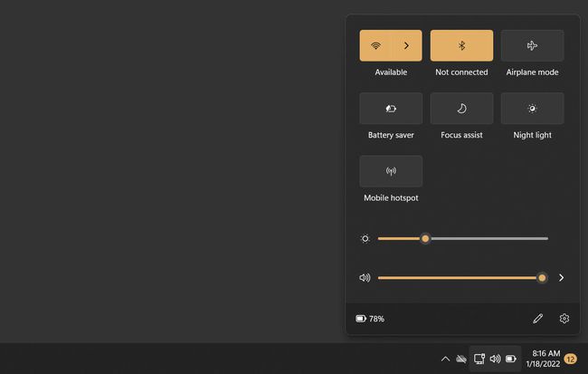Click the "Night light" label text
Screen dimensions: 588x374
(x=532, y=135)
